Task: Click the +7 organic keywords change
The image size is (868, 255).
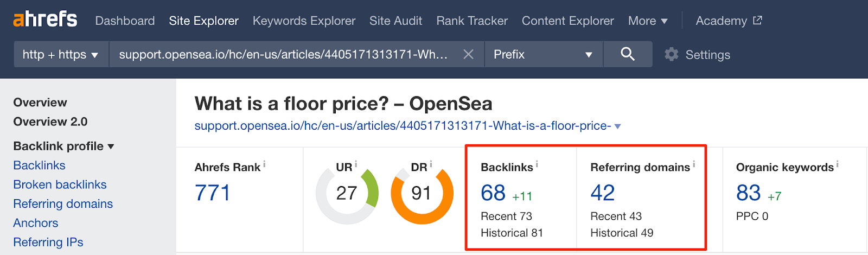Action: [x=775, y=196]
